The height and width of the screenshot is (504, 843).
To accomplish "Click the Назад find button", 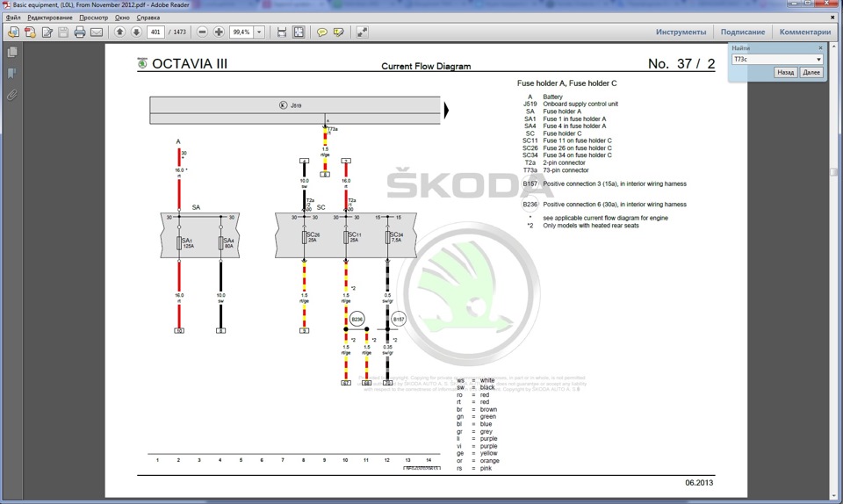I will tap(785, 72).
